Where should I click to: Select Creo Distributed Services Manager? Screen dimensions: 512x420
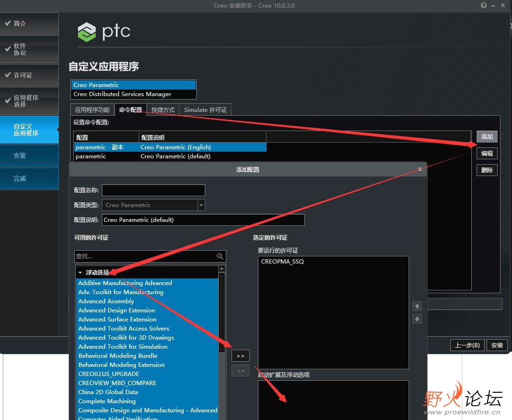point(133,94)
